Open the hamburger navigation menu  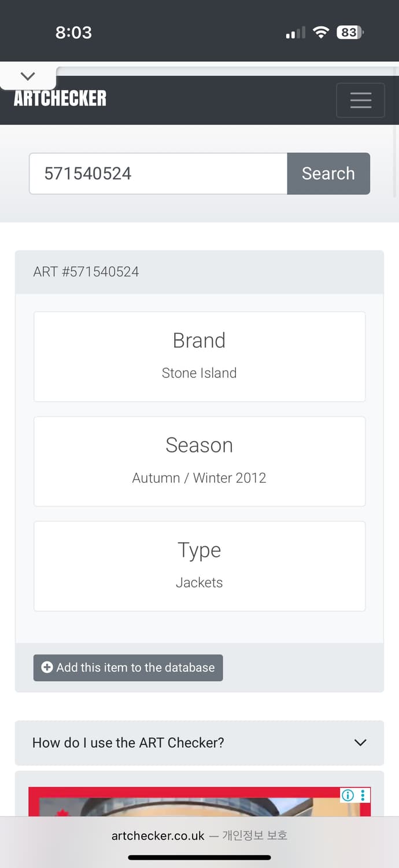[x=360, y=100]
